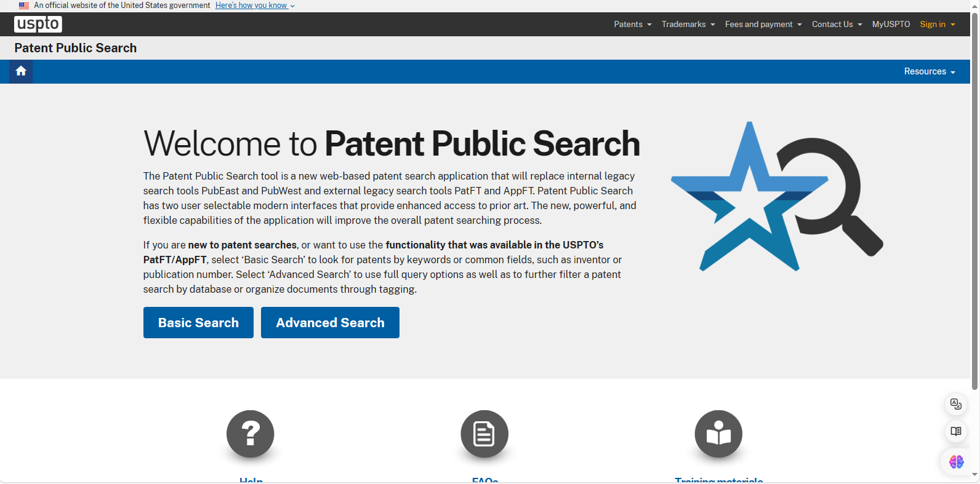Viewport: 980px width, 484px height.
Task: Click the home icon in blue navigation bar
Action: 21,71
